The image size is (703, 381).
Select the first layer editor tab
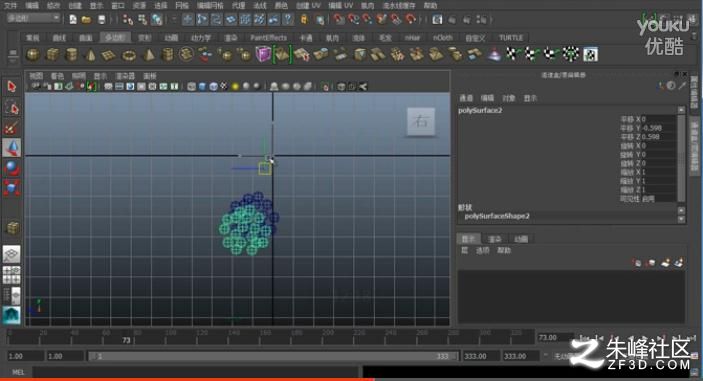coord(468,239)
